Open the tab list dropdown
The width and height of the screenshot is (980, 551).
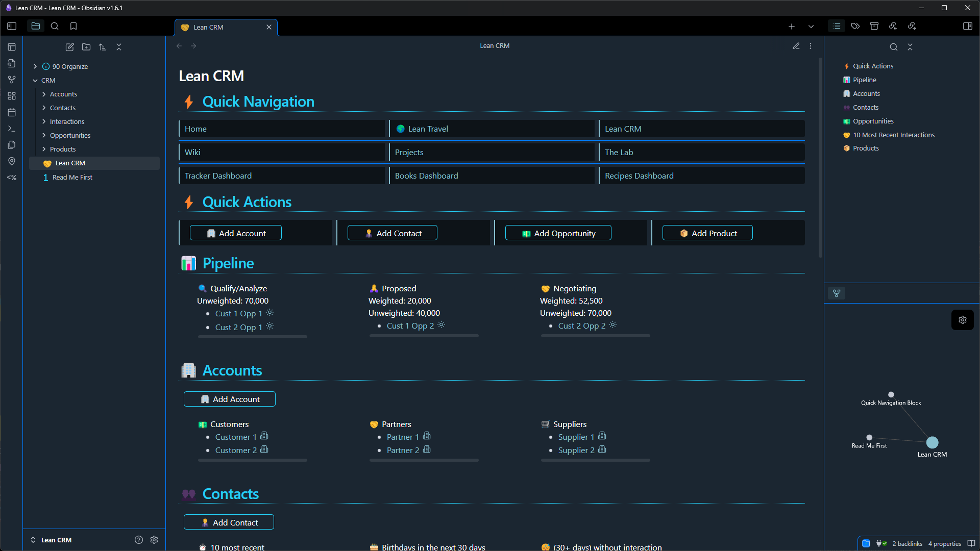[x=811, y=27]
